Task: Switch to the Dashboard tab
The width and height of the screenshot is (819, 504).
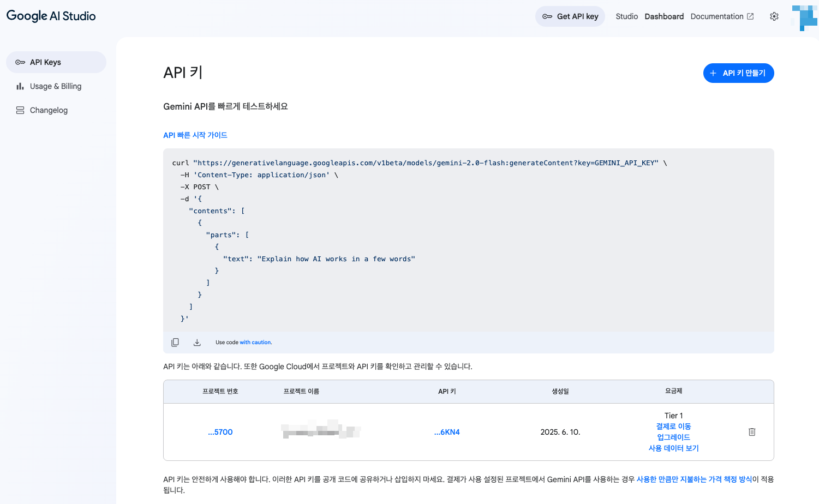Action: (x=664, y=16)
